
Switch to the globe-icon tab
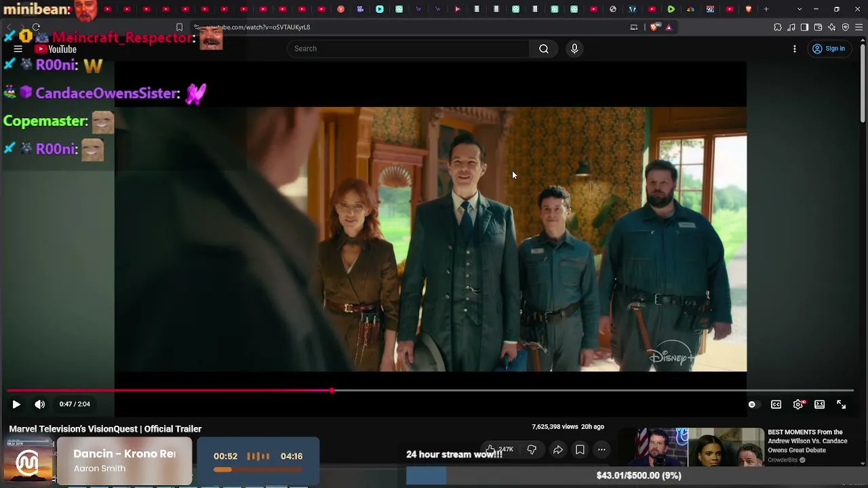pyautogui.click(x=613, y=9)
